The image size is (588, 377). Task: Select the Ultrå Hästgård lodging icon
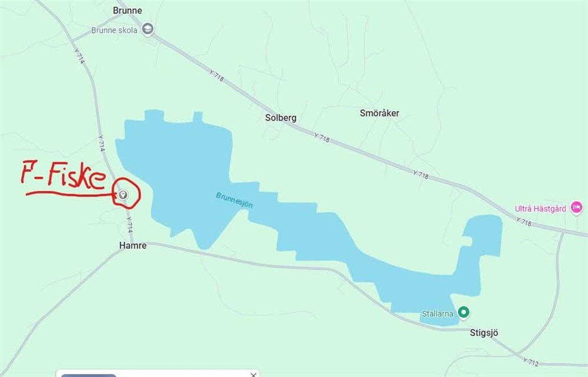[x=576, y=208]
